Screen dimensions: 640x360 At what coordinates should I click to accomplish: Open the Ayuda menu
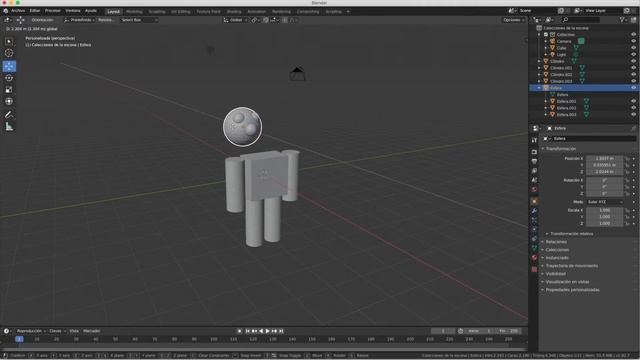91,11
